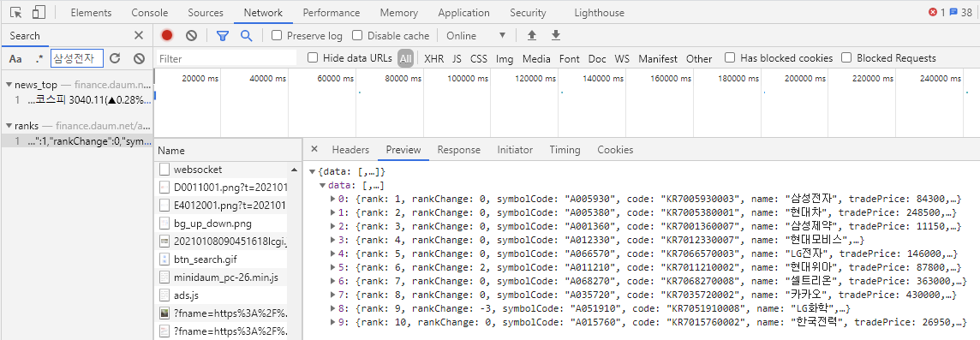Viewport: 980px width, 340px height.
Task: Close the request details pane
Action: point(314,149)
